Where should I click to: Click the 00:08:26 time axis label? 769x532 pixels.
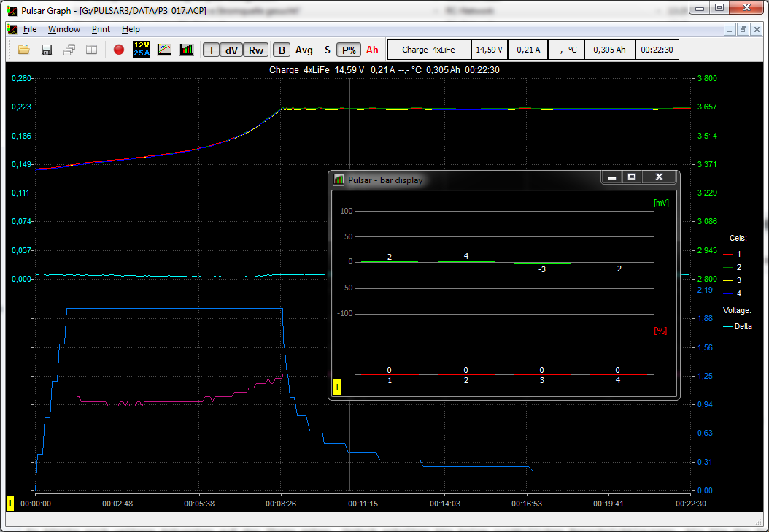click(281, 504)
